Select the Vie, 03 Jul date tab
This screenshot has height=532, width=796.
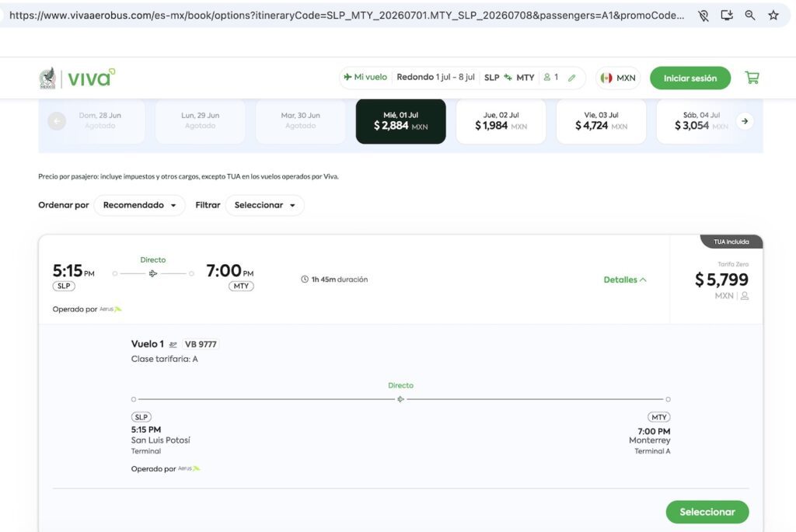coord(601,121)
